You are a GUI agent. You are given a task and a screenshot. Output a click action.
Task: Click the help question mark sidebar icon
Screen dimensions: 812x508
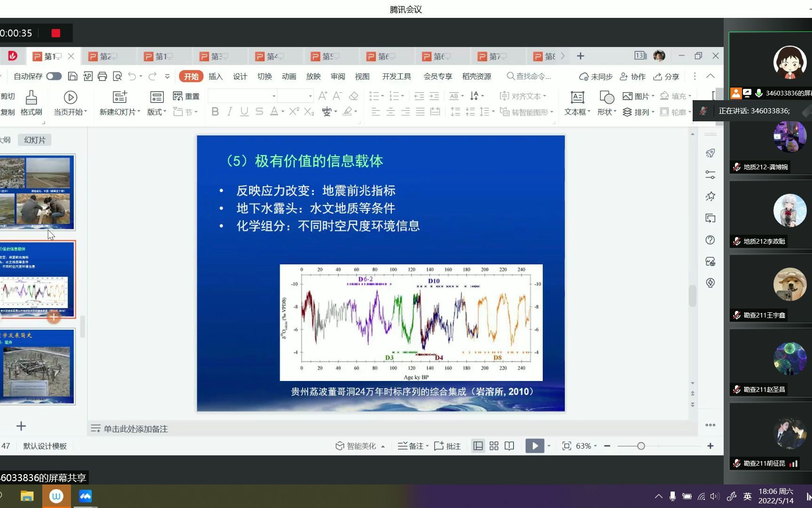pos(710,240)
